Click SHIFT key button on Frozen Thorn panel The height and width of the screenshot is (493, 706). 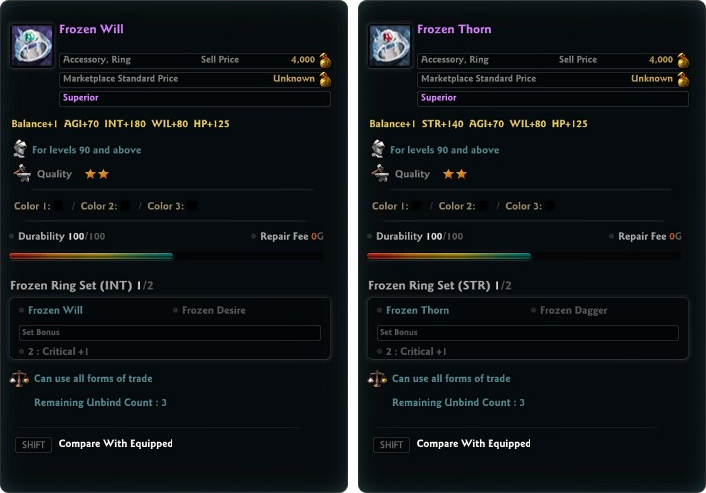pos(391,445)
